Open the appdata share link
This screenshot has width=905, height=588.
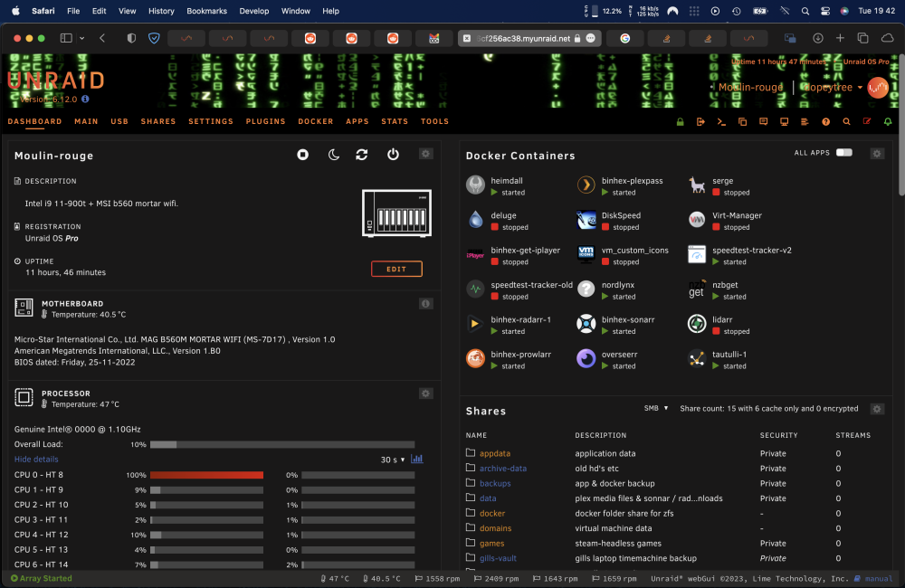[495, 453]
